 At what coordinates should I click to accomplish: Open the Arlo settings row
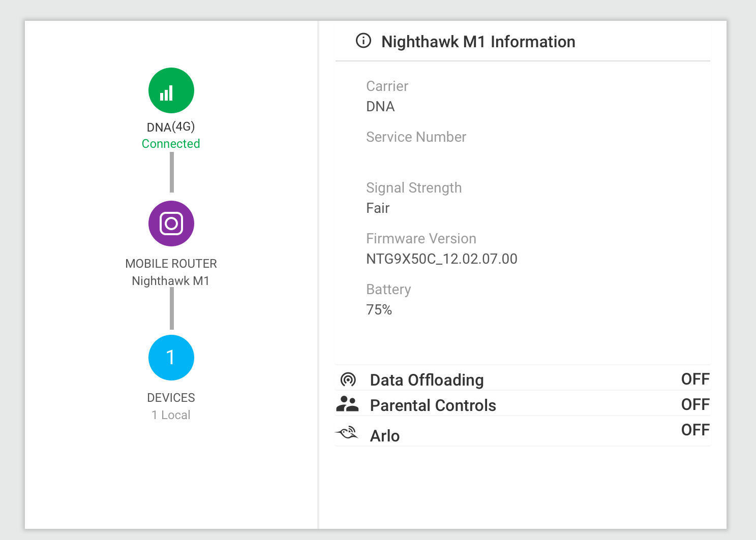523,432
